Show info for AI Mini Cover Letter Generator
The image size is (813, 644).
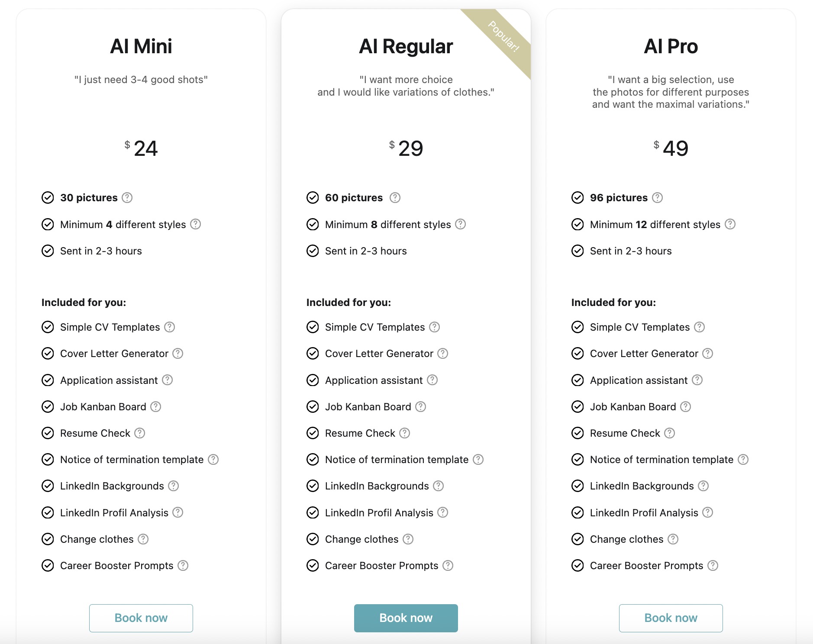178,354
